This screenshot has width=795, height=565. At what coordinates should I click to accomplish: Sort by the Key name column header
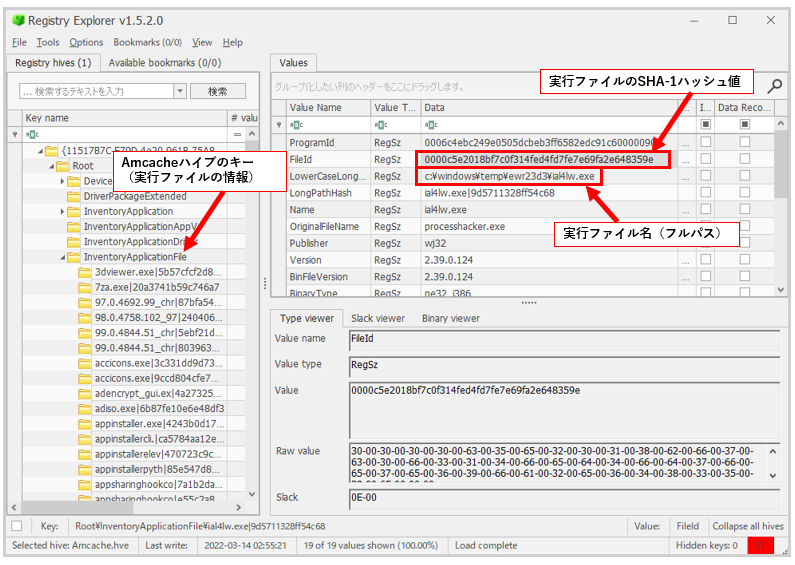point(125,118)
